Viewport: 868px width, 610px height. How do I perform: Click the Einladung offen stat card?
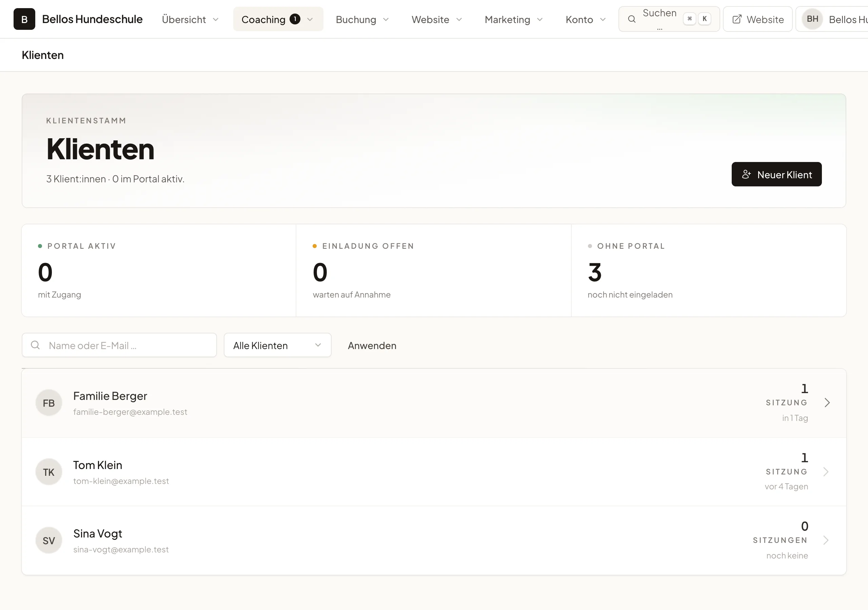(x=433, y=270)
